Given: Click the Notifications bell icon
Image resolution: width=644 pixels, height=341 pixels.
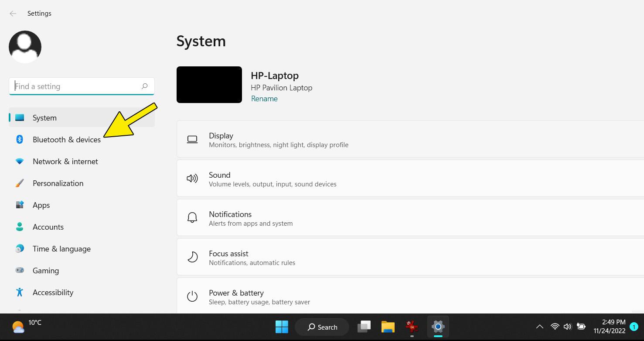Looking at the screenshot, I should [192, 217].
